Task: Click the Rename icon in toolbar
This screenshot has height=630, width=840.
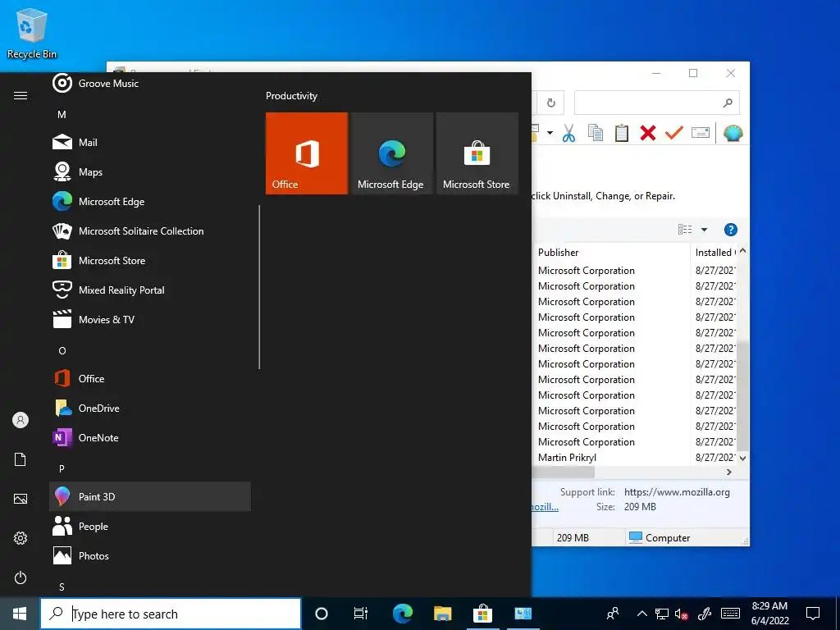Action: click(701, 132)
